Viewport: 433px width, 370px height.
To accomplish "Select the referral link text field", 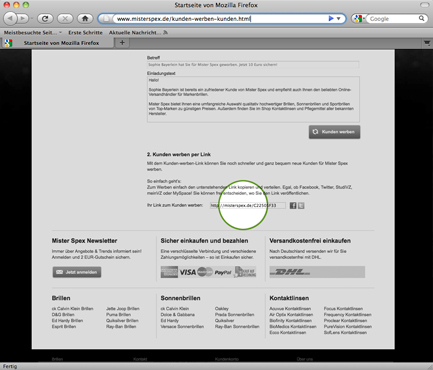I will pyautogui.click(x=248, y=205).
